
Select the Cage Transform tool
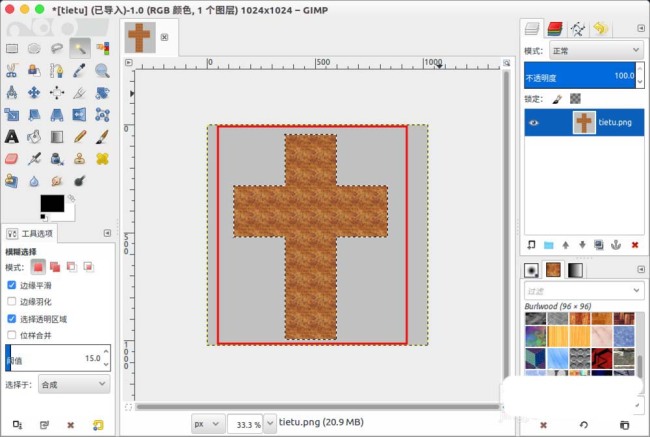102,114
